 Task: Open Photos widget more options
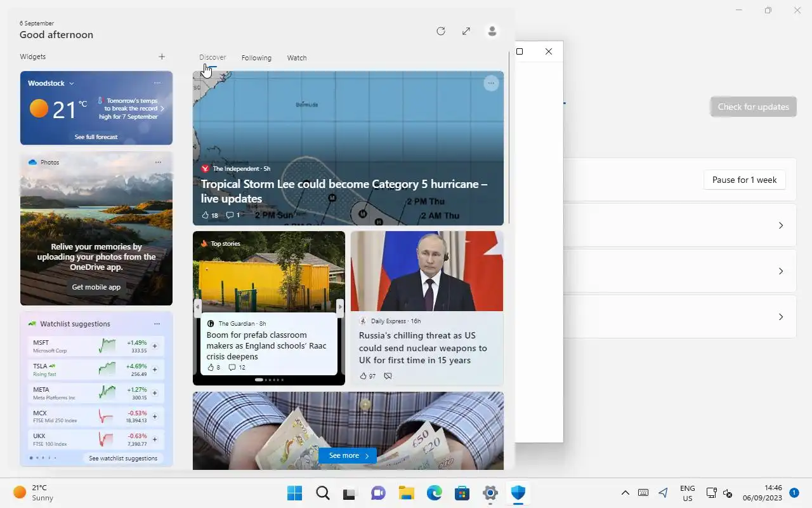(x=158, y=163)
